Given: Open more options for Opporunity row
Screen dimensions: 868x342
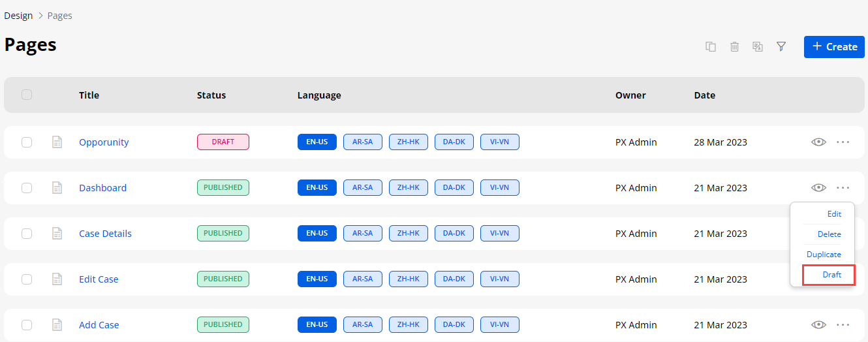Looking at the screenshot, I should click(843, 142).
